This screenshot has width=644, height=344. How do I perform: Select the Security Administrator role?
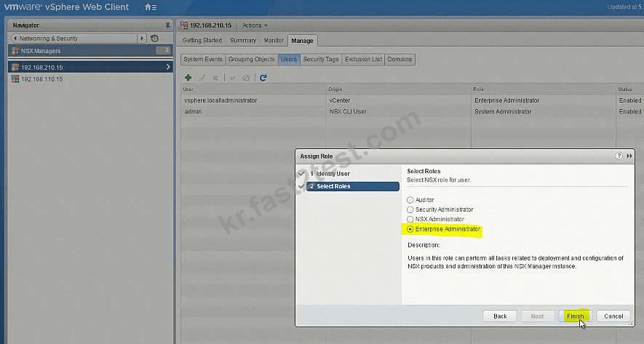410,209
